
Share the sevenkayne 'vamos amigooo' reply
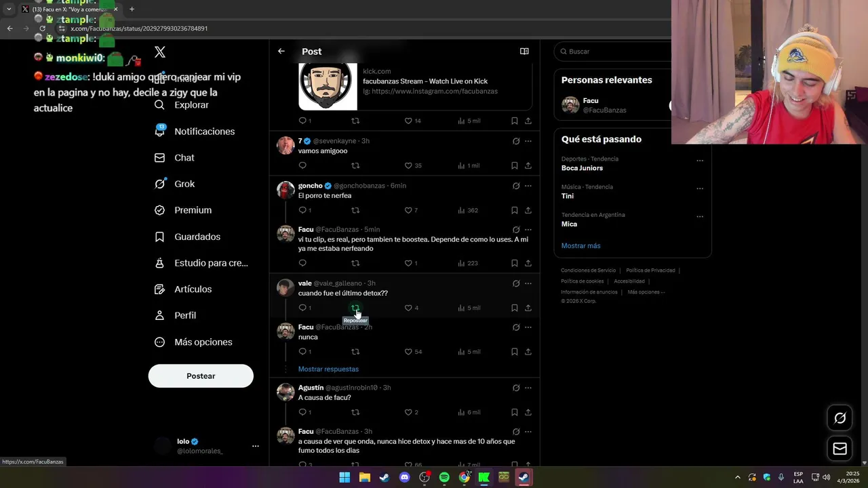(528, 165)
